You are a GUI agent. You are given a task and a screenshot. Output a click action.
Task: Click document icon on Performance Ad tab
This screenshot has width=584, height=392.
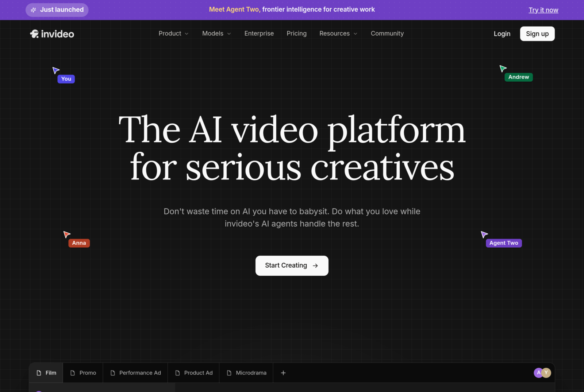pyautogui.click(x=113, y=373)
